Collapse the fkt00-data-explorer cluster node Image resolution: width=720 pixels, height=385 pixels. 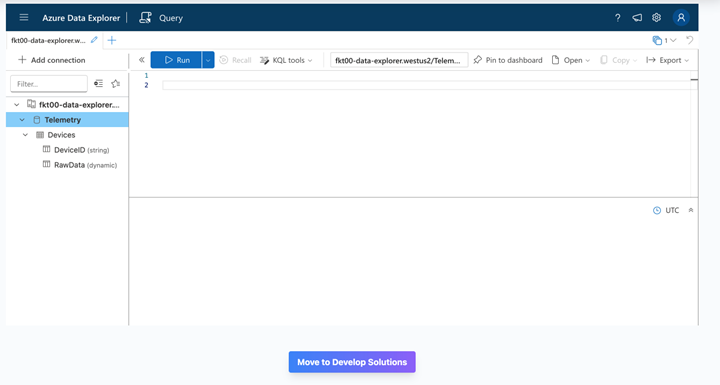pos(17,105)
